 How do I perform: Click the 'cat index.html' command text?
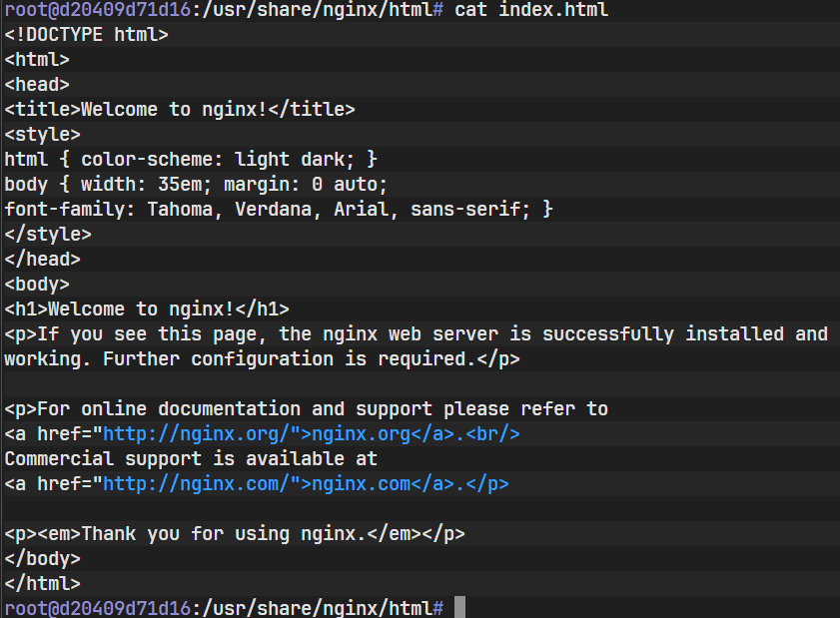531,10
